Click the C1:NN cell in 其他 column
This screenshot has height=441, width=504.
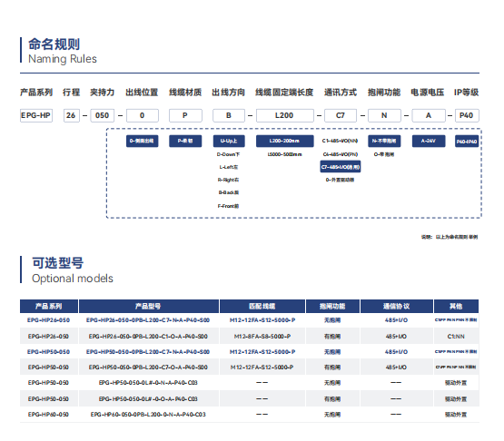(456, 337)
